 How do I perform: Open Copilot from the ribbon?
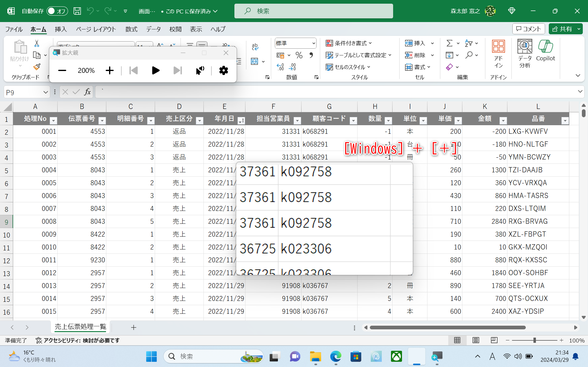point(546,52)
